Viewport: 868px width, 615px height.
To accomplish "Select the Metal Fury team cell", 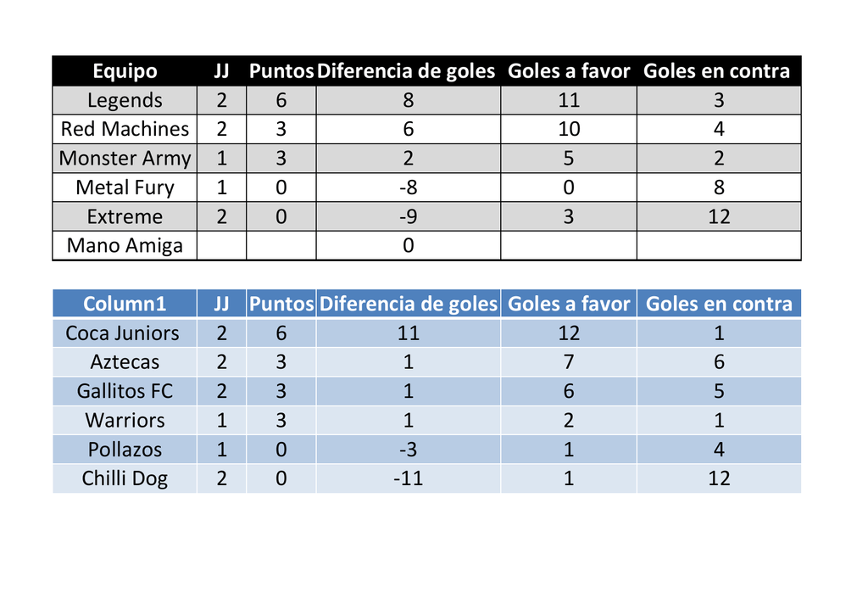I will pos(125,187).
